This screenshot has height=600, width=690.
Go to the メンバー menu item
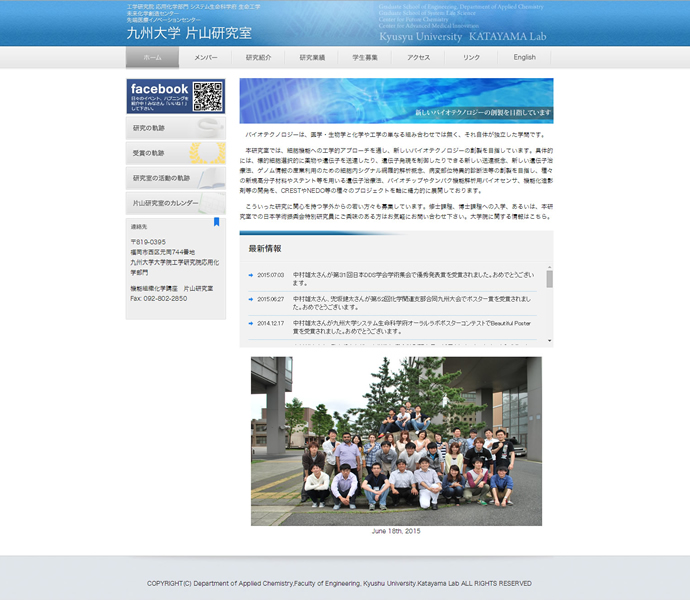point(206,57)
